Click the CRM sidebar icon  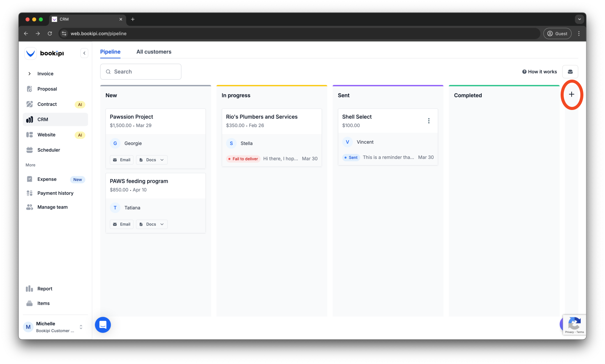(30, 119)
